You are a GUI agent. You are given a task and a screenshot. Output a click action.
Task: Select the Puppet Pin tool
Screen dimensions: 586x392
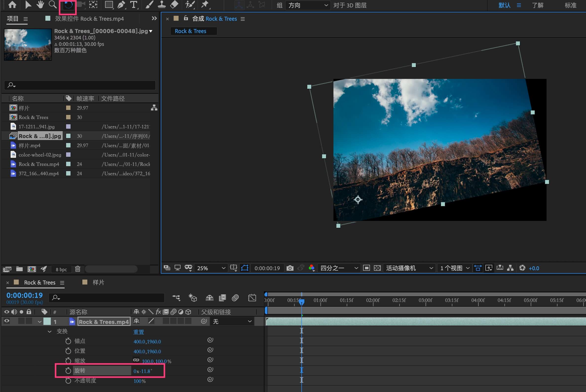coord(205,4)
